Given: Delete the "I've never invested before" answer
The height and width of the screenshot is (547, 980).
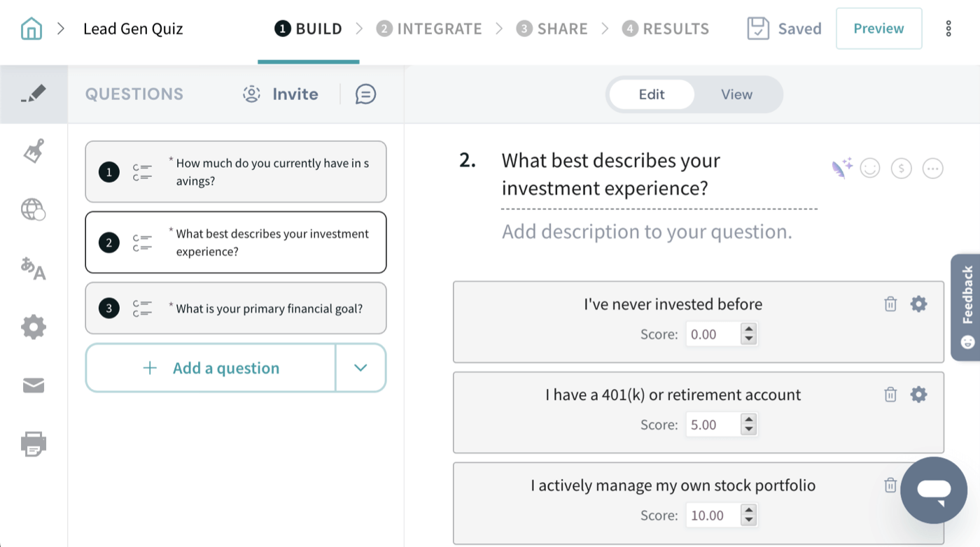Looking at the screenshot, I should tap(890, 304).
